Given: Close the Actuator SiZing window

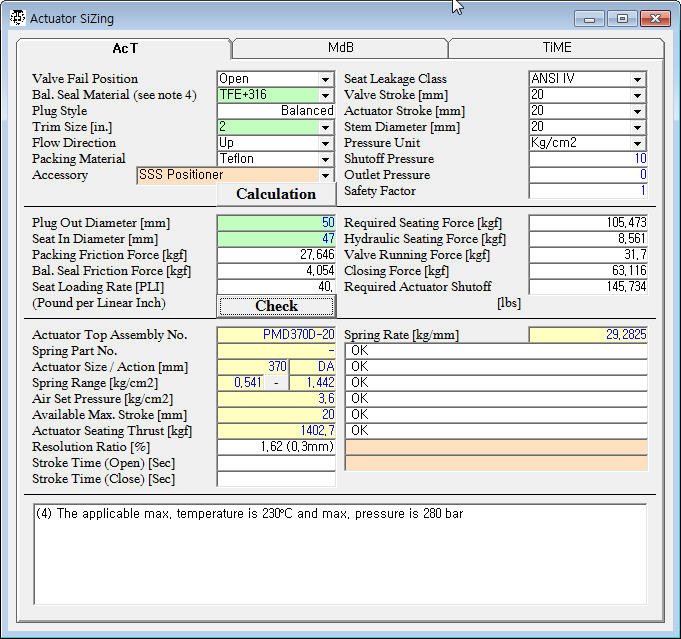Looking at the screenshot, I should pos(655,19).
